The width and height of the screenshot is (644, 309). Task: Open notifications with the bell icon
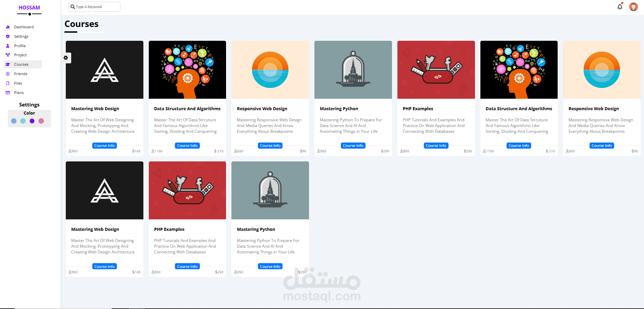click(620, 7)
